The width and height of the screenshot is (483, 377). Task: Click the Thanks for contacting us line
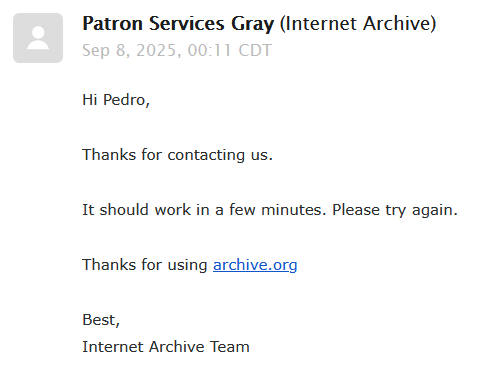[x=177, y=155]
